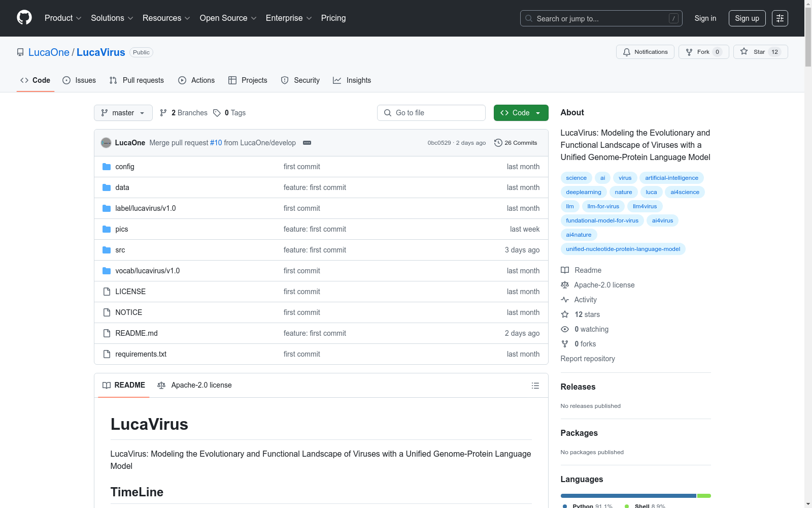Open the LucaOne owner link in title
Image resolution: width=812 pixels, height=508 pixels.
tap(49, 52)
